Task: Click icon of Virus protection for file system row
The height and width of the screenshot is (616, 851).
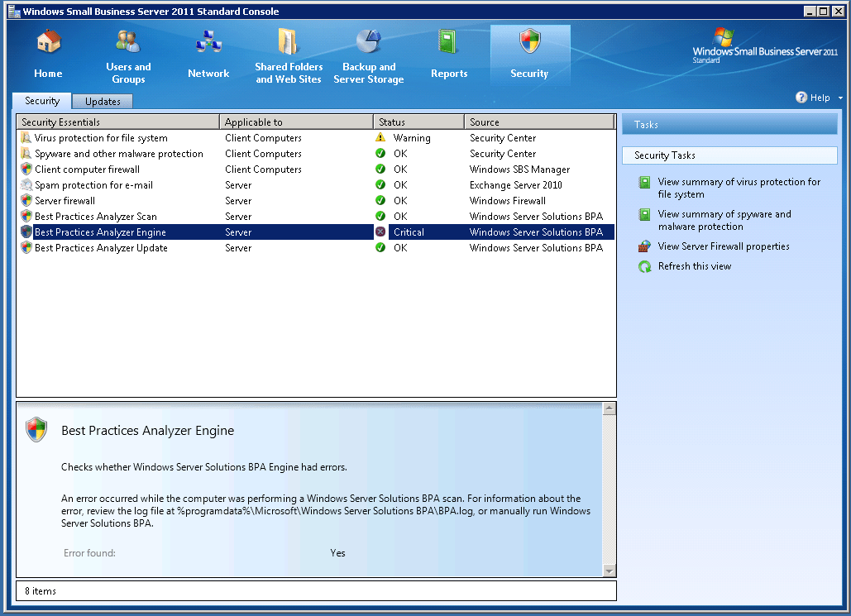Action: pyautogui.click(x=26, y=138)
